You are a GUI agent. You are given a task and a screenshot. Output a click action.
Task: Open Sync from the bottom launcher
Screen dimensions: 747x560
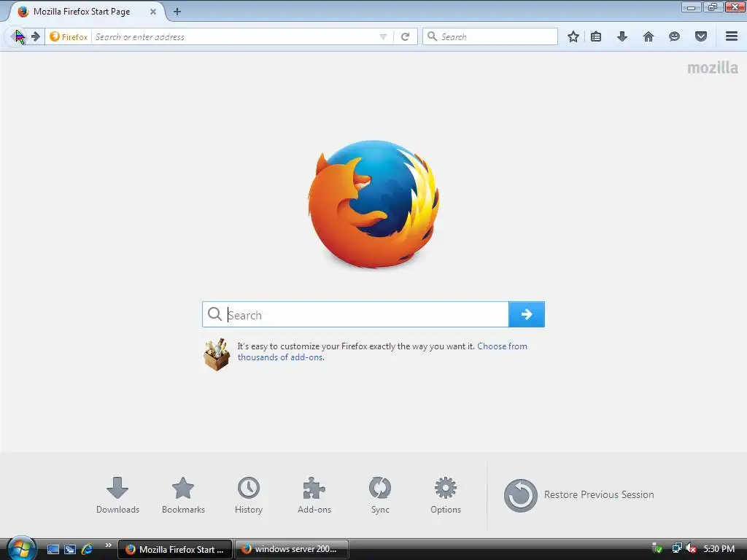pos(380,495)
